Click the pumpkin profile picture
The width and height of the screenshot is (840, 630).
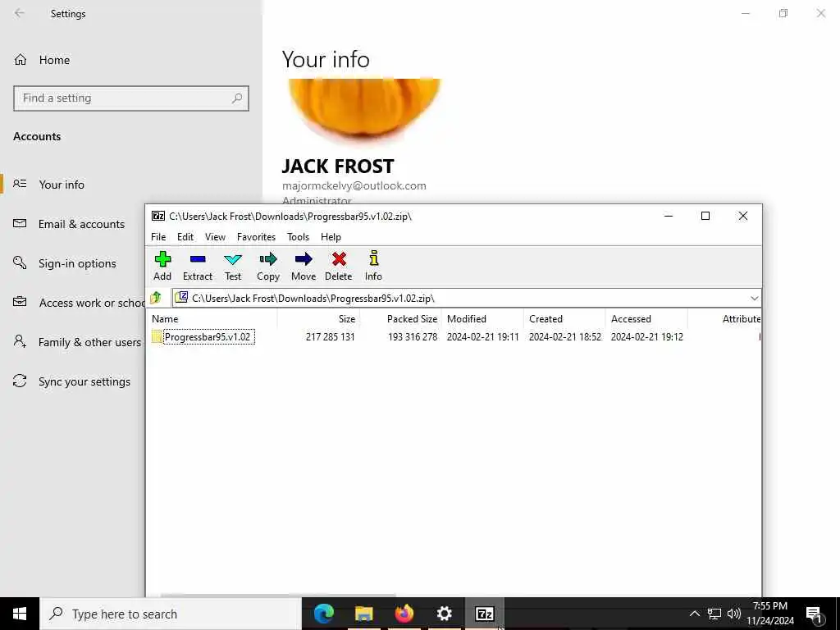364,109
